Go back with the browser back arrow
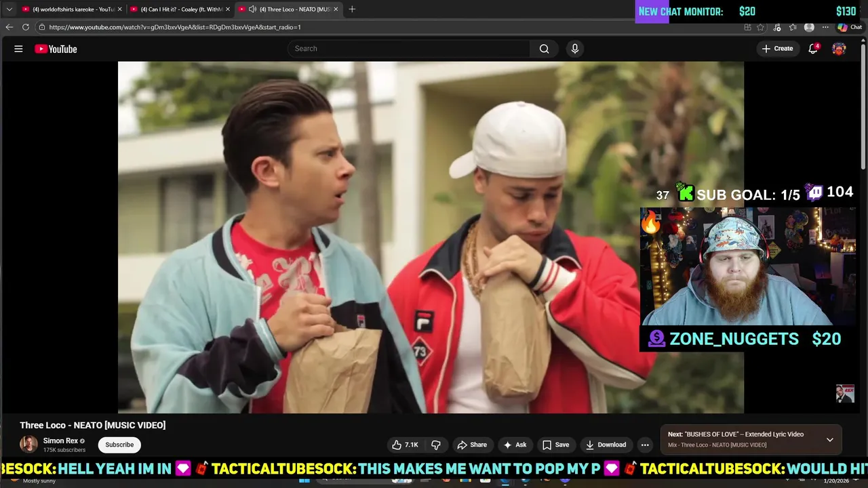The image size is (868, 488). [9, 27]
